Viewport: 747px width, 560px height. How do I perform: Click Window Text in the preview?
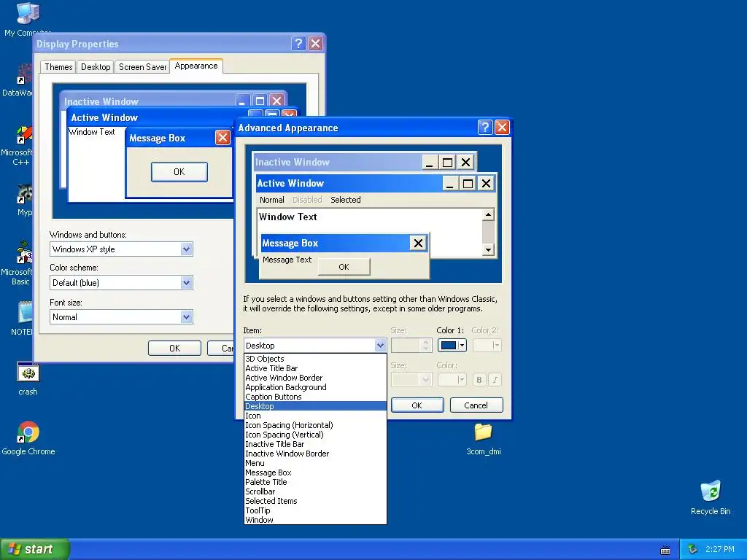coord(287,217)
